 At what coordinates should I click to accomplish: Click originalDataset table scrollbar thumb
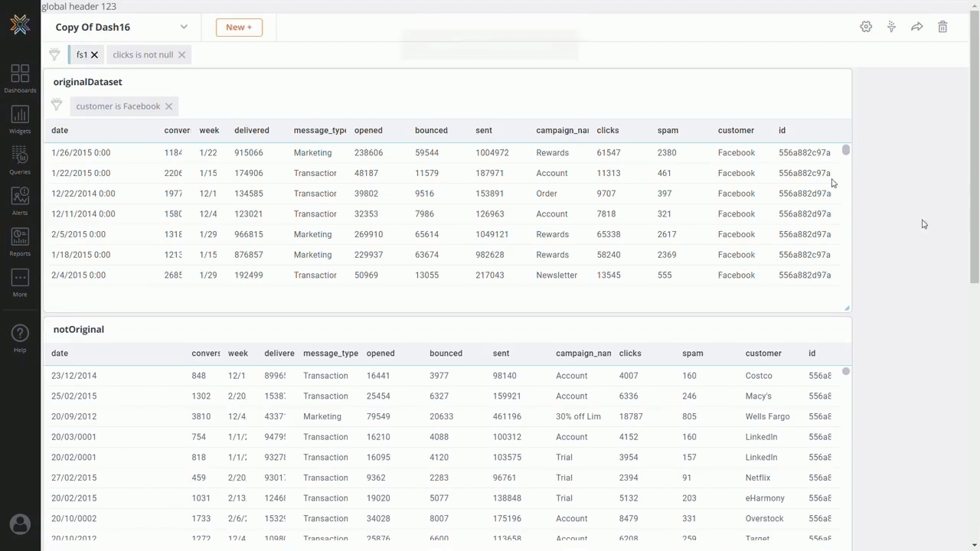click(x=846, y=150)
